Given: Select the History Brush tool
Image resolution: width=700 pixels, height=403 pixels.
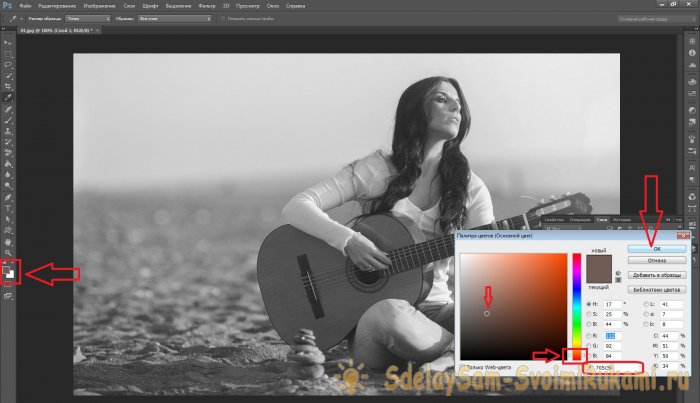Looking at the screenshot, I should coord(8,142).
